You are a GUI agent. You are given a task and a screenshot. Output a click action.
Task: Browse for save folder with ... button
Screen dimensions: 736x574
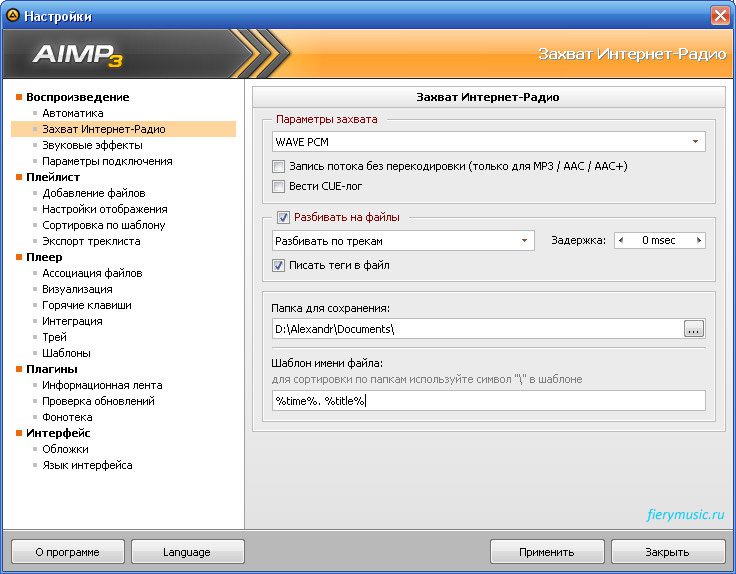click(x=694, y=329)
